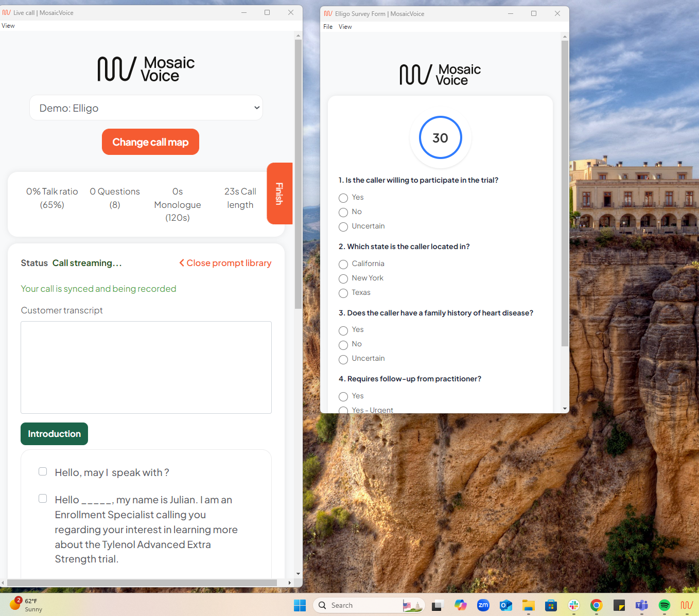The width and height of the screenshot is (699, 616).
Task: Click the '0% Talk ratio (65%)' stat
Action: pos(52,198)
